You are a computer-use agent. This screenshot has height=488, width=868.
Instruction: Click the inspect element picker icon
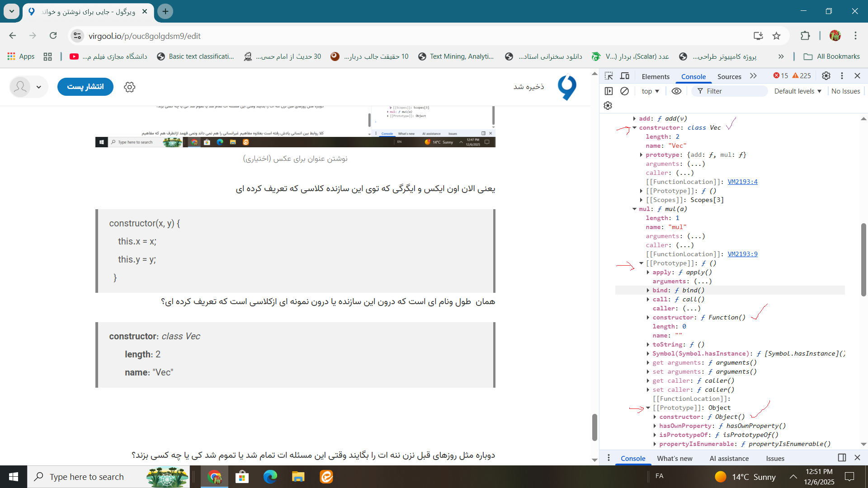click(609, 76)
